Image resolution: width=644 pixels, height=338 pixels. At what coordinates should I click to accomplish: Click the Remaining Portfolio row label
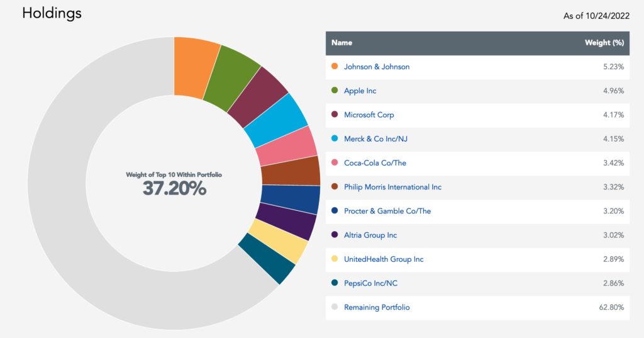point(377,307)
